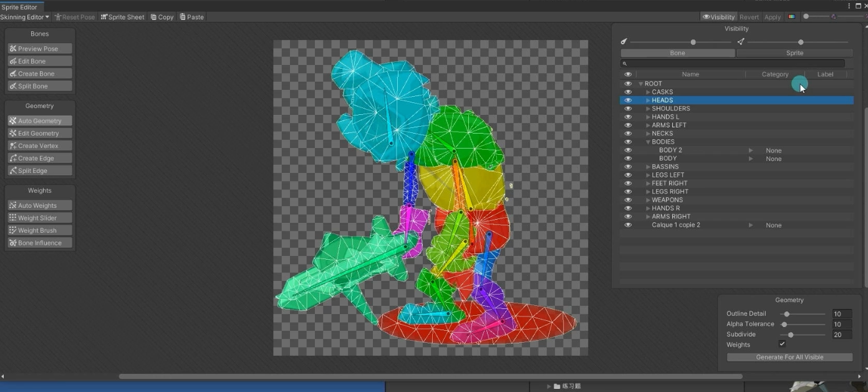This screenshot has height=392, width=868.
Task: Select the Sprite Editor window tab
Action: 19,7
